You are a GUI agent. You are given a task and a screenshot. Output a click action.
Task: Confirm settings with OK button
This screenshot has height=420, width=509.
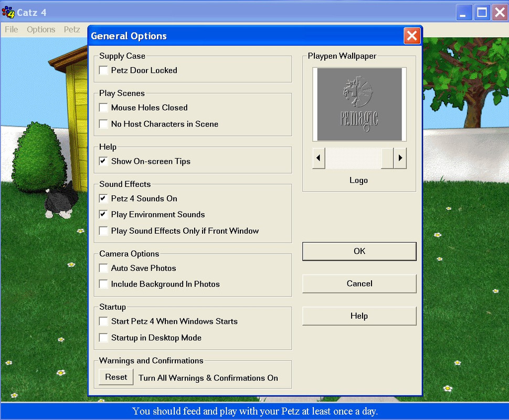pos(359,251)
